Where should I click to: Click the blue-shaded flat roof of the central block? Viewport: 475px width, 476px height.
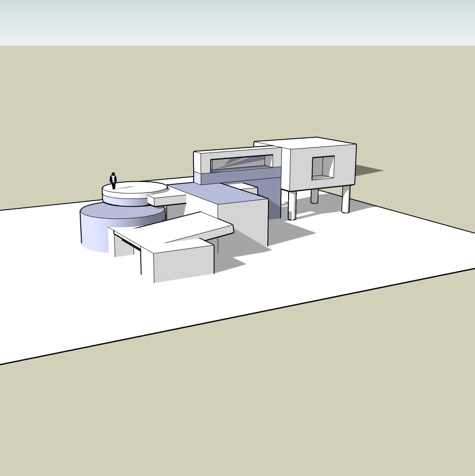pyautogui.click(x=219, y=193)
